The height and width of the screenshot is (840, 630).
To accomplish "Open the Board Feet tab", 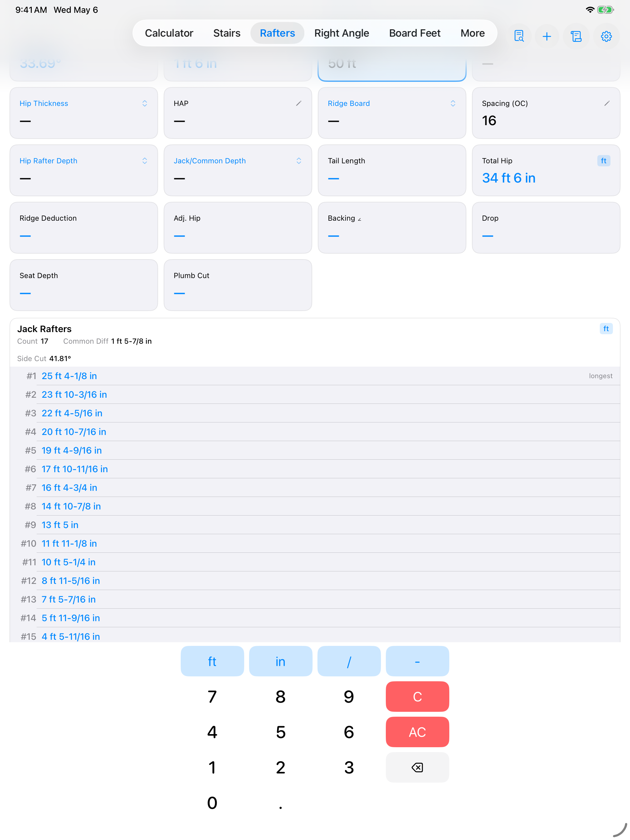I will 415,33.
